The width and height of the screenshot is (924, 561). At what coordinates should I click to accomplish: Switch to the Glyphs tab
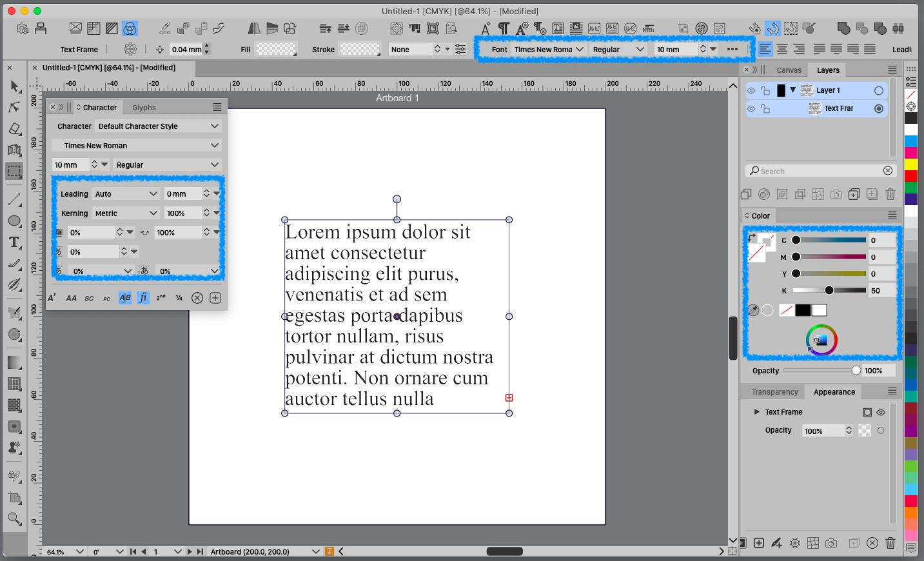coord(144,108)
